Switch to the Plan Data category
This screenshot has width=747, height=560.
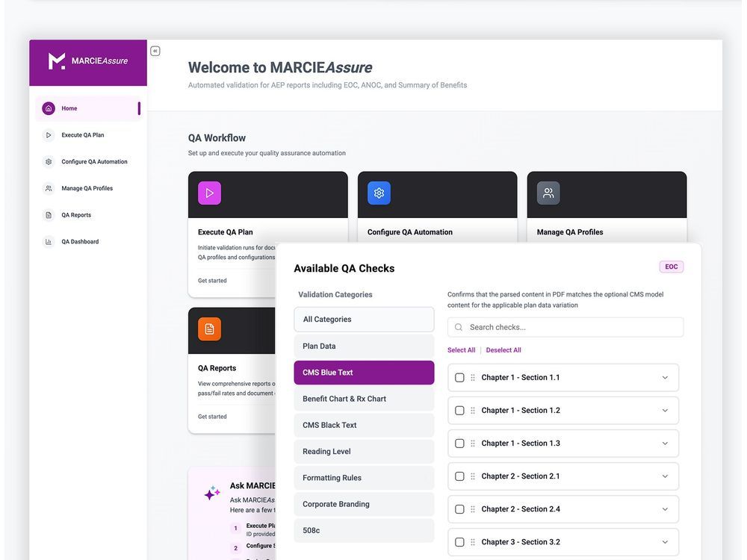coord(364,345)
